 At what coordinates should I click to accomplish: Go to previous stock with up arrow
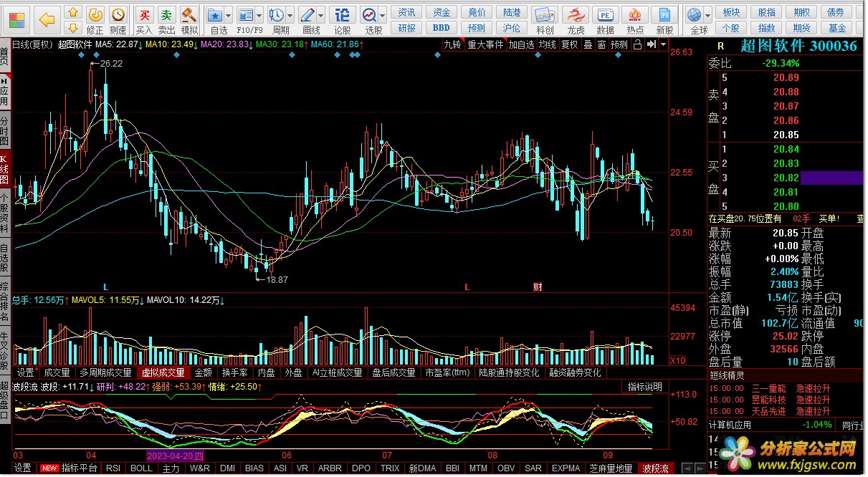[72, 12]
